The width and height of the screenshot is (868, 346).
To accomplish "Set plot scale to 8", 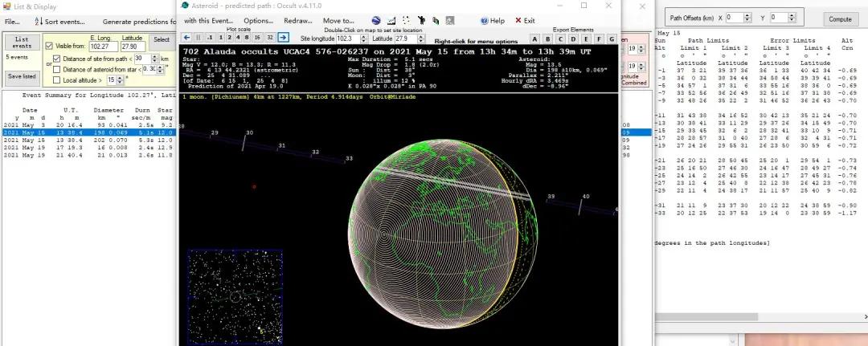I will tap(246, 38).
